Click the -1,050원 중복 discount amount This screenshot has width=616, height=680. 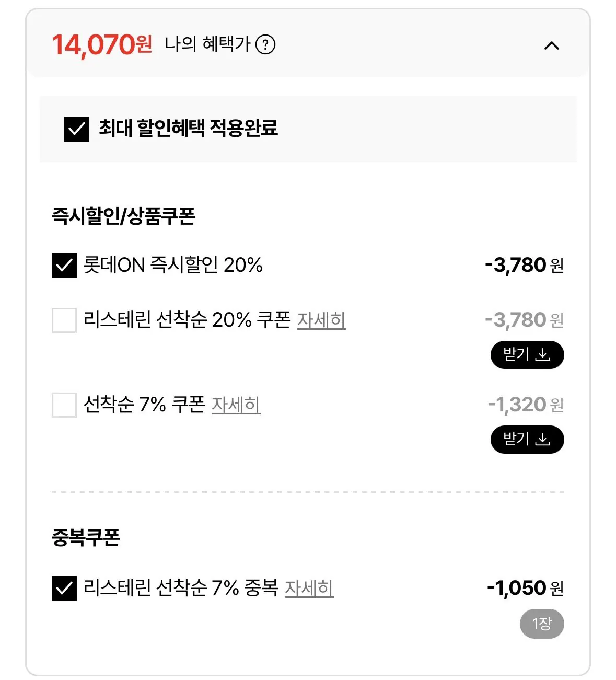point(525,589)
